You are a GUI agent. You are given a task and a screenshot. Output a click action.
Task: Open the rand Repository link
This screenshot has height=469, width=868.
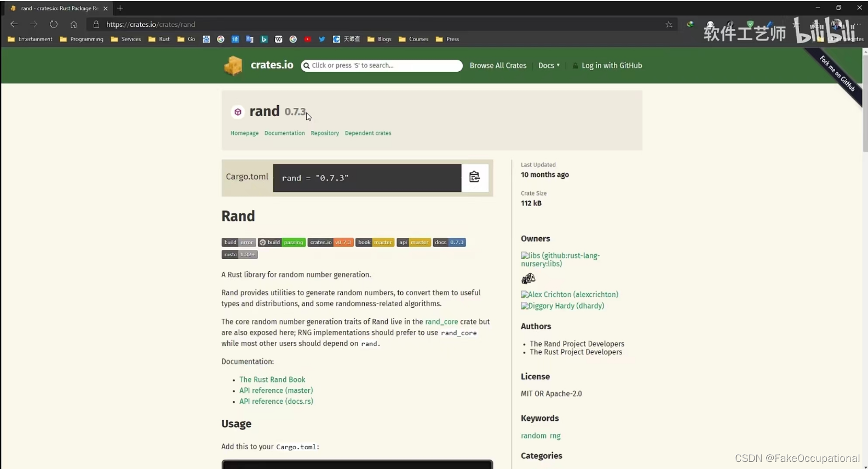(x=325, y=133)
